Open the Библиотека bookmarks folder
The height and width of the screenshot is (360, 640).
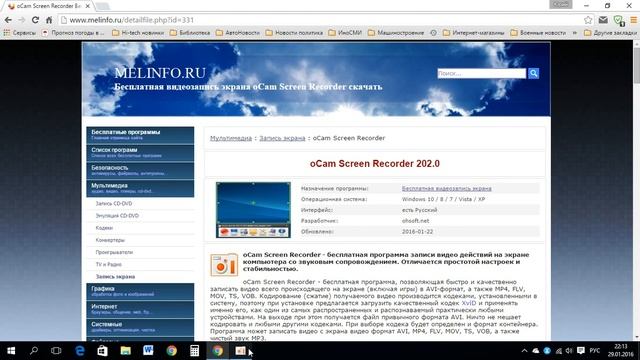(x=190, y=33)
